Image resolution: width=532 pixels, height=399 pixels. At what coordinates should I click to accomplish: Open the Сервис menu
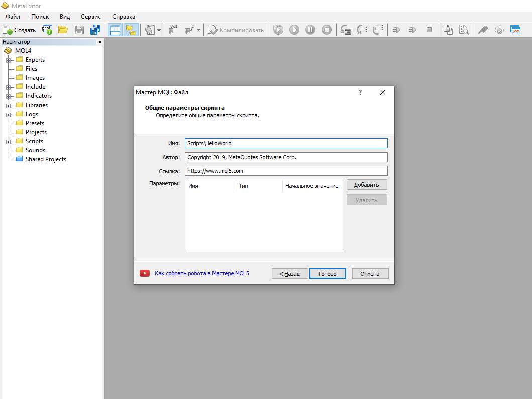91,17
